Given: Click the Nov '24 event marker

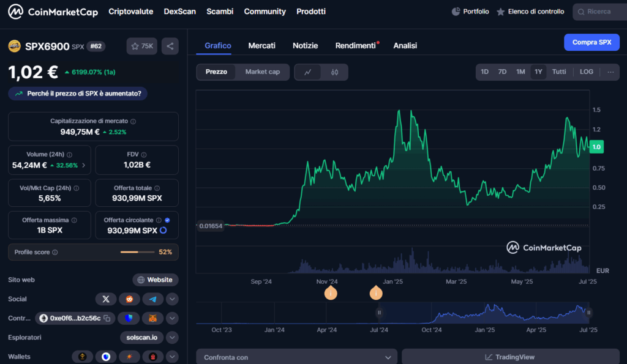Looking at the screenshot, I should click(x=331, y=293).
